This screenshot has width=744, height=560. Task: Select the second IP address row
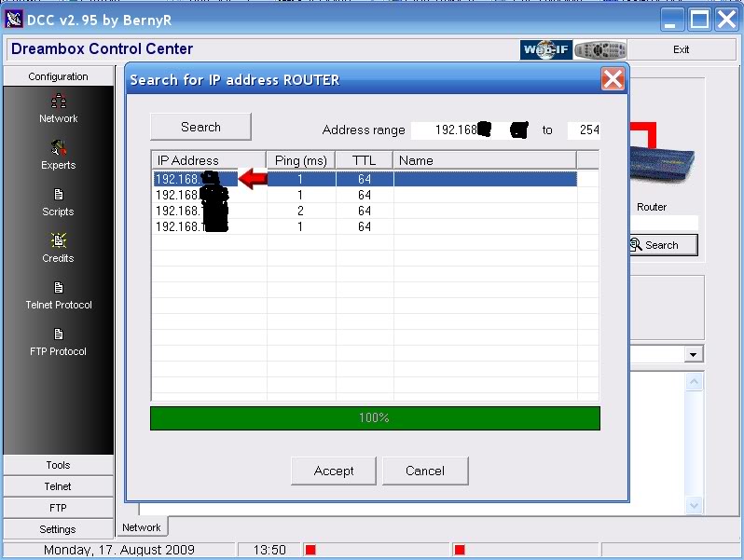[x=365, y=195]
